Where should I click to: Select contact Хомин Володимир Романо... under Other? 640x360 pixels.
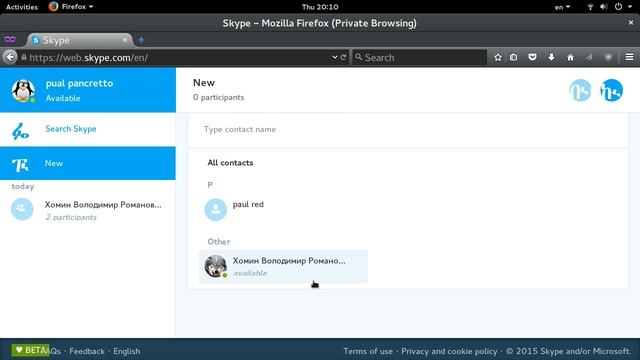point(283,266)
